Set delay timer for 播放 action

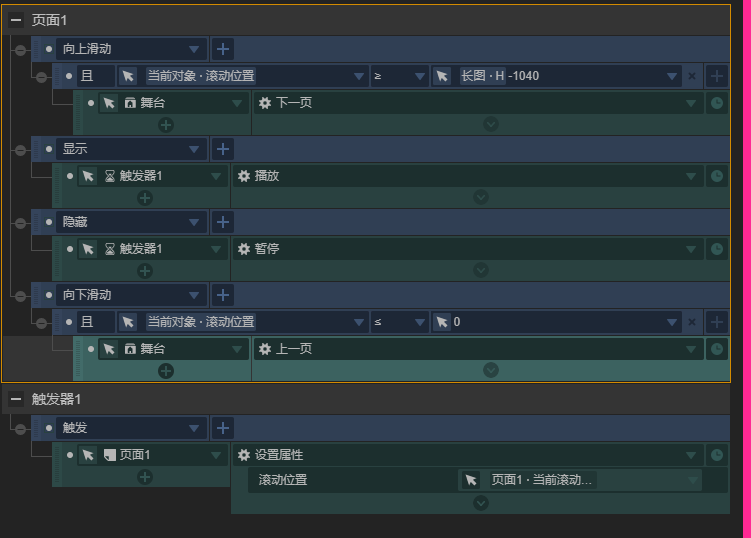[717, 176]
